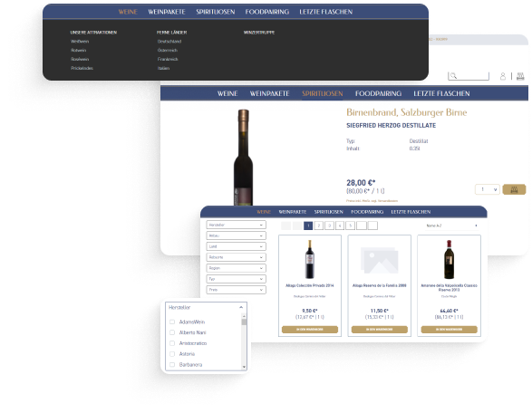Check the Alberto Nani checkbox
The image size is (532, 413).
tap(172, 332)
